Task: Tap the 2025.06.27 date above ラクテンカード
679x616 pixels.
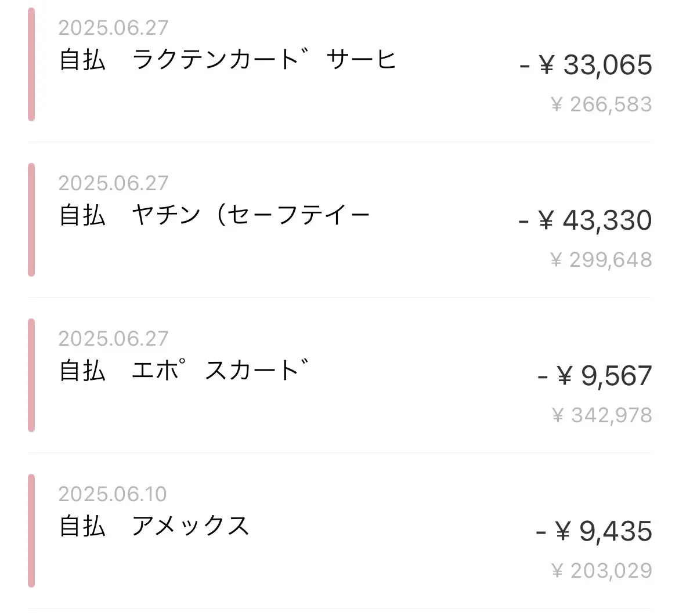Action: [113, 28]
